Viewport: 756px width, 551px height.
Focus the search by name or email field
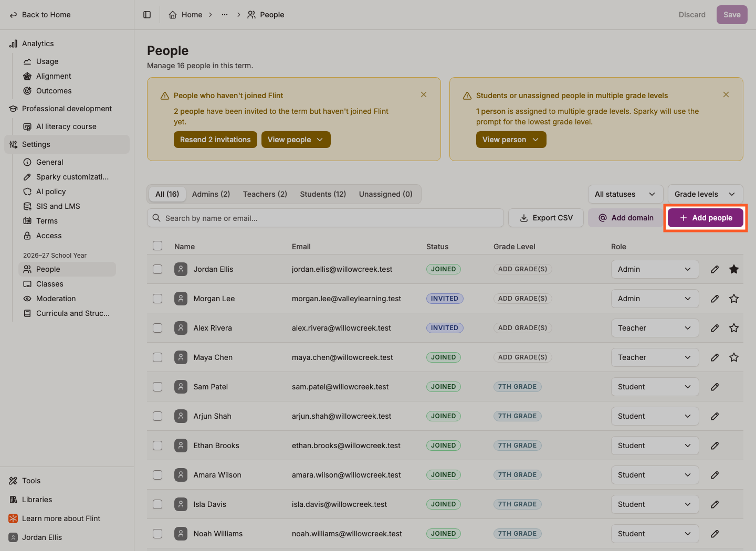[x=325, y=218]
